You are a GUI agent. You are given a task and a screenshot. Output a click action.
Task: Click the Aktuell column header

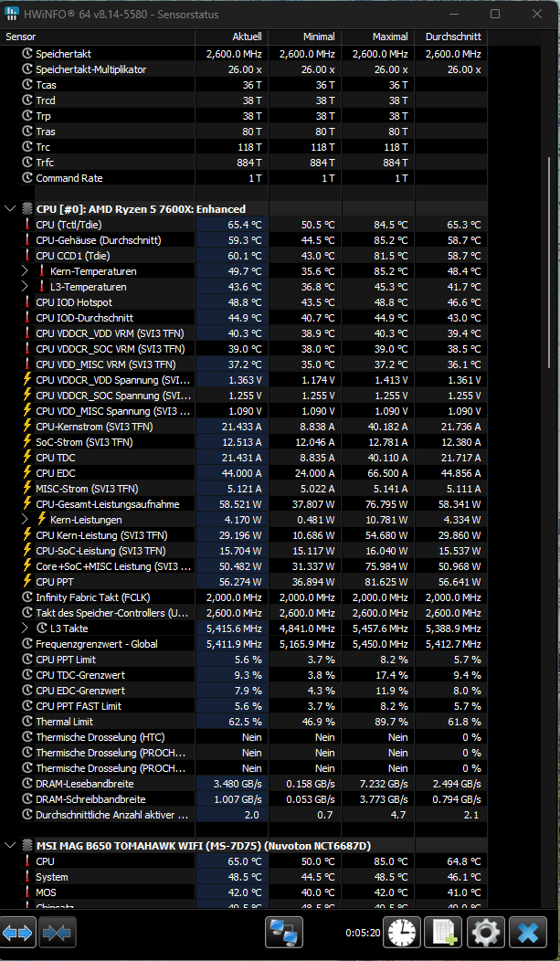click(x=232, y=37)
